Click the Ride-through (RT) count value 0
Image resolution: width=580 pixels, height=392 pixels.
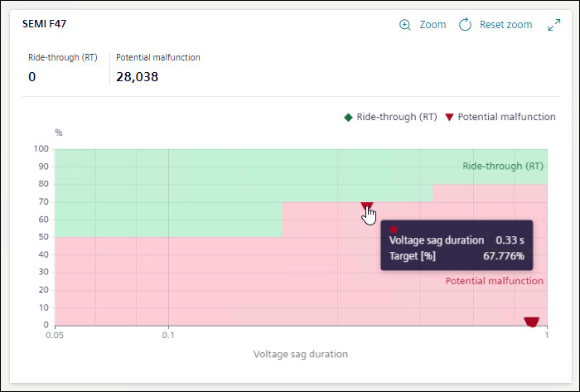coord(32,77)
